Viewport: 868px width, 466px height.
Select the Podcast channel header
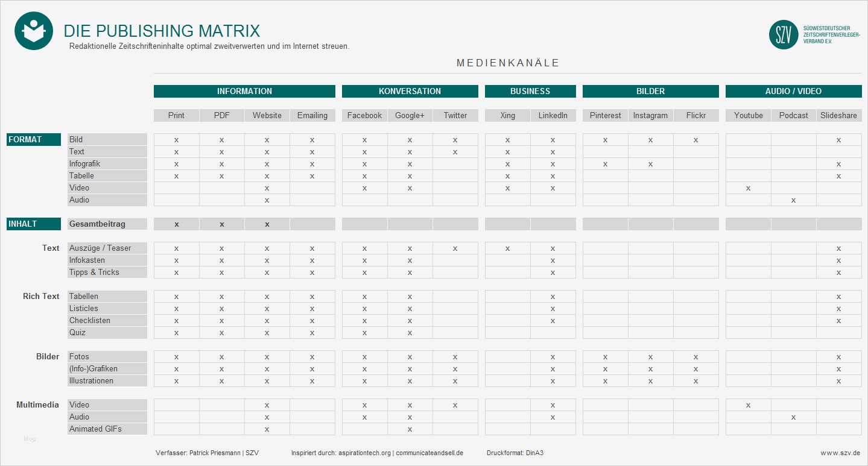(x=793, y=115)
